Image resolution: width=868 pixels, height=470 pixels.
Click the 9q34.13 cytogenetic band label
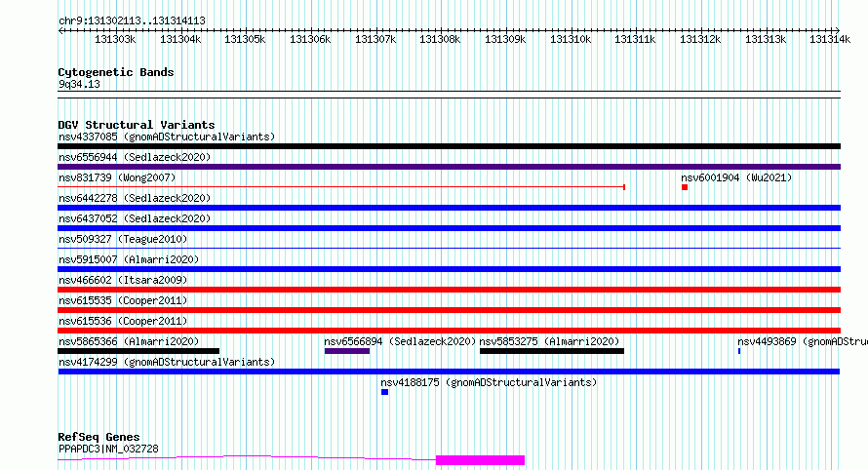click(x=79, y=84)
